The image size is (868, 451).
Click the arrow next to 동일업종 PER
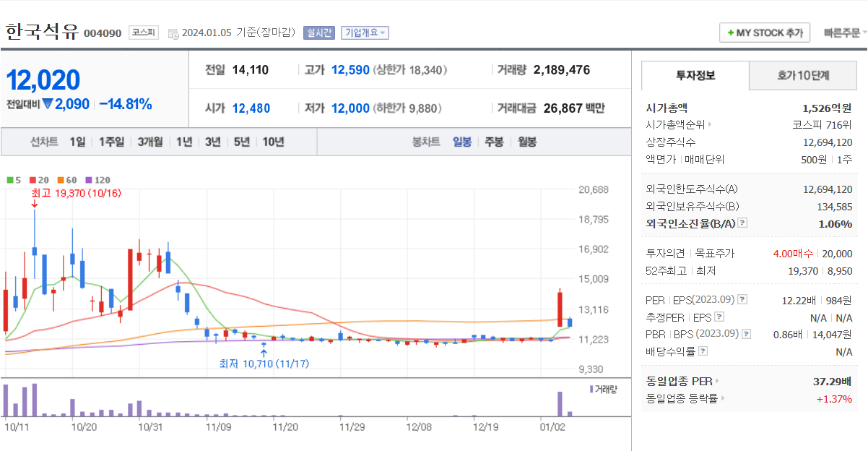717,381
